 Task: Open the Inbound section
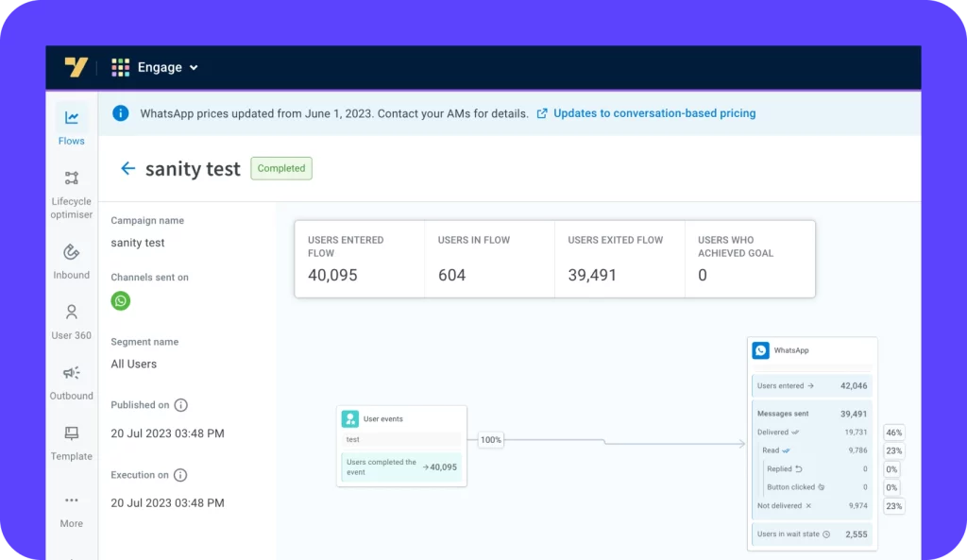click(x=71, y=252)
